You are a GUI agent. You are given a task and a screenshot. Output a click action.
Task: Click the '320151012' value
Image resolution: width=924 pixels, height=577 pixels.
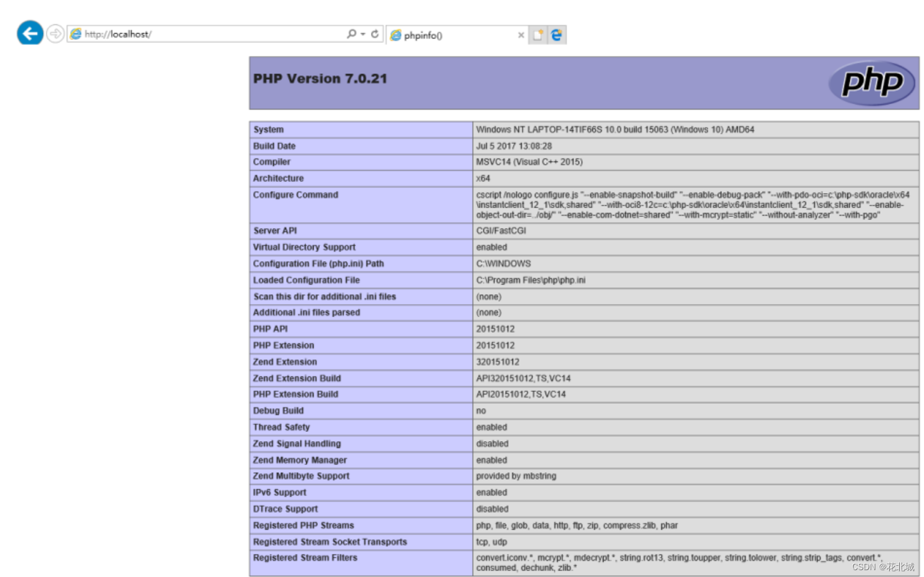point(498,362)
